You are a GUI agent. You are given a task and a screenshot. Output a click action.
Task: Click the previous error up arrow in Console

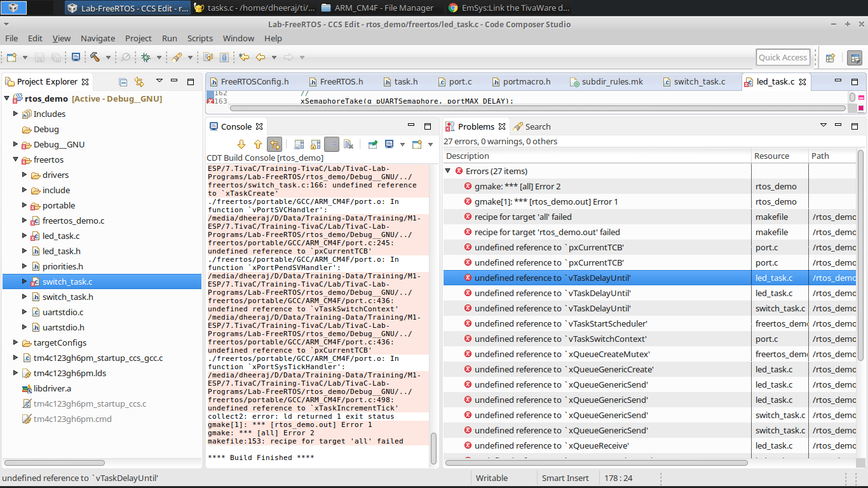[258, 144]
